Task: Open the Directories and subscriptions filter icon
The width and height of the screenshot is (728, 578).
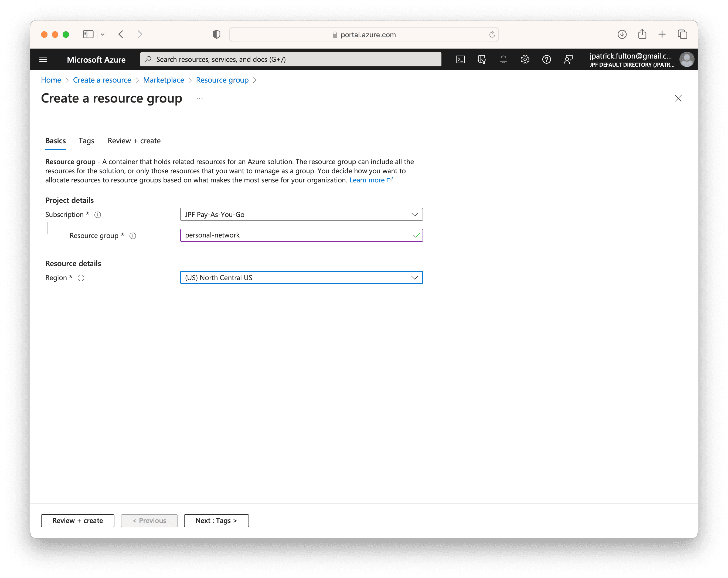Action: 482,60
